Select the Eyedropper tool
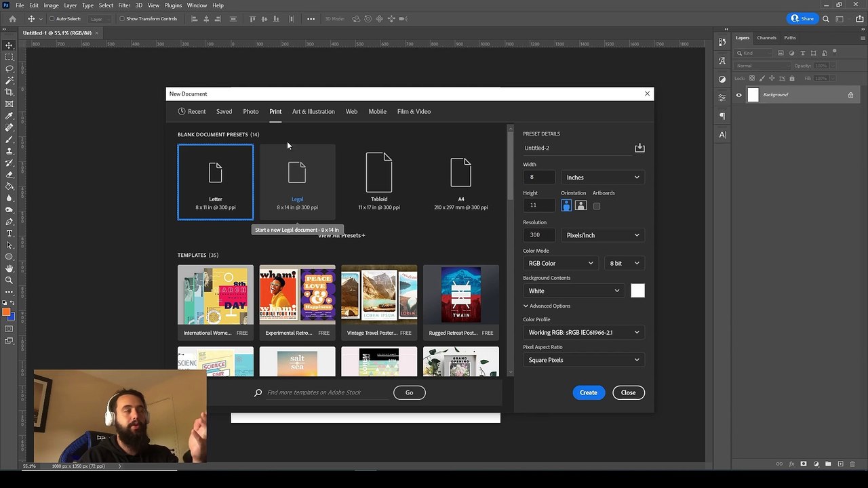 click(9, 116)
